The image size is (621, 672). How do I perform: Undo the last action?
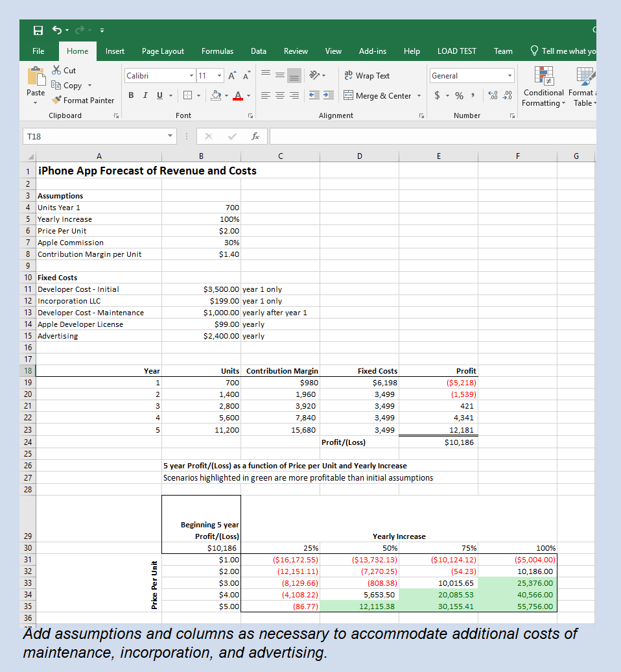(x=57, y=30)
